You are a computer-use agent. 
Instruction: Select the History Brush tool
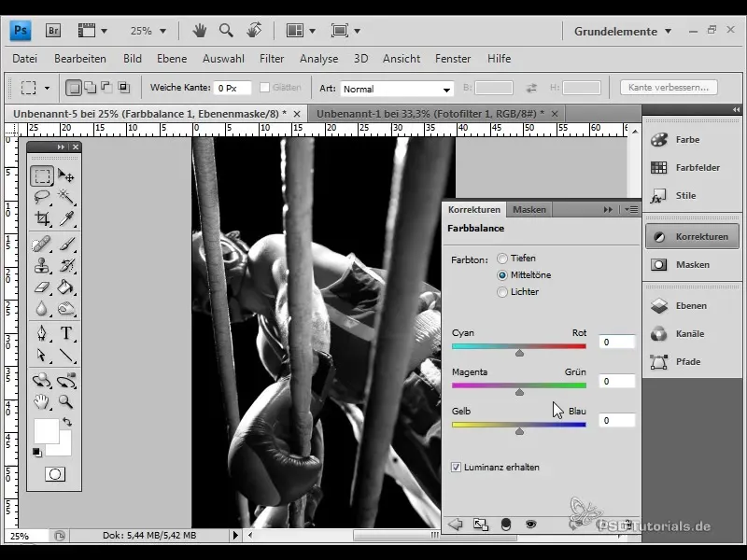pos(66,266)
